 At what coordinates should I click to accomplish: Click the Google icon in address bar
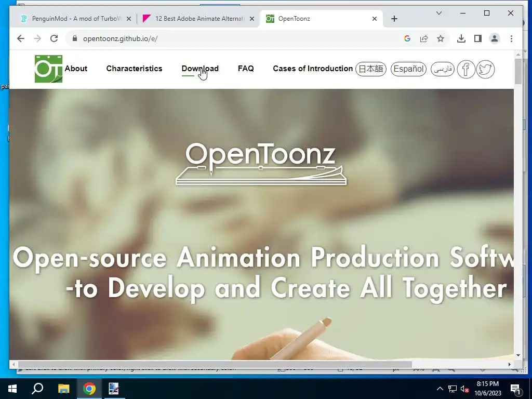[407, 38]
